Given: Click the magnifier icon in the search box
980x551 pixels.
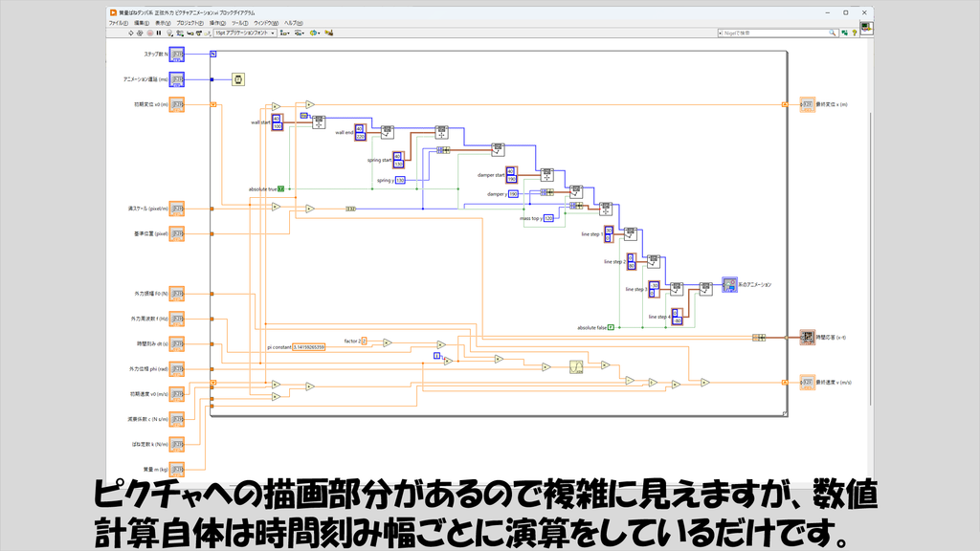Looking at the screenshot, I should click(x=833, y=33).
